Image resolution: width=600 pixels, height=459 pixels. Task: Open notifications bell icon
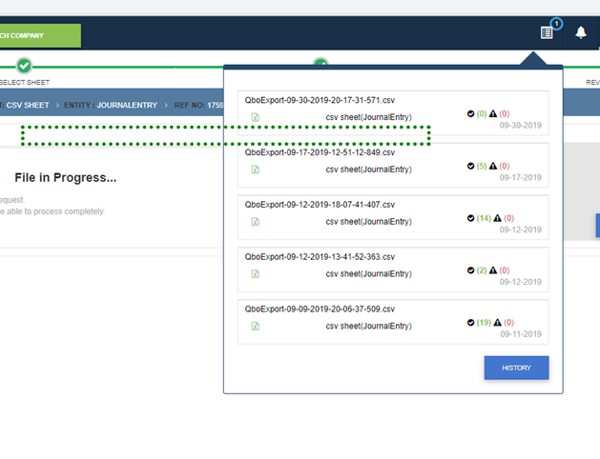click(x=580, y=33)
